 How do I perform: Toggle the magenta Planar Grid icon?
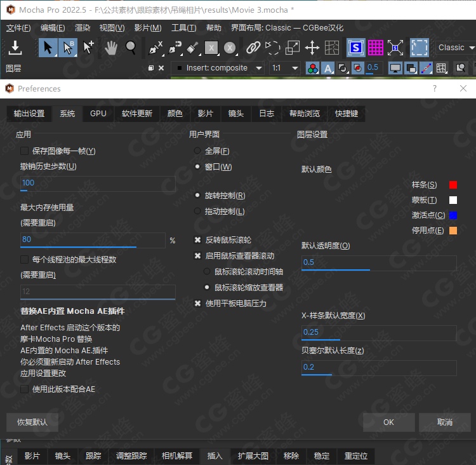click(x=376, y=48)
